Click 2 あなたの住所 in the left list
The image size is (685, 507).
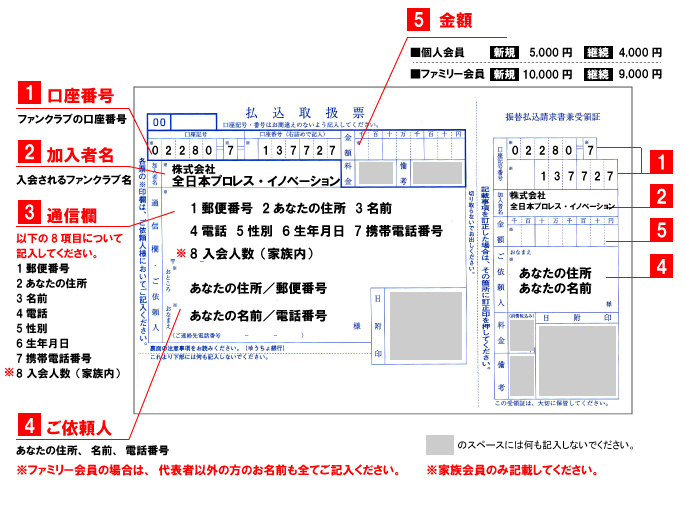click(52, 283)
